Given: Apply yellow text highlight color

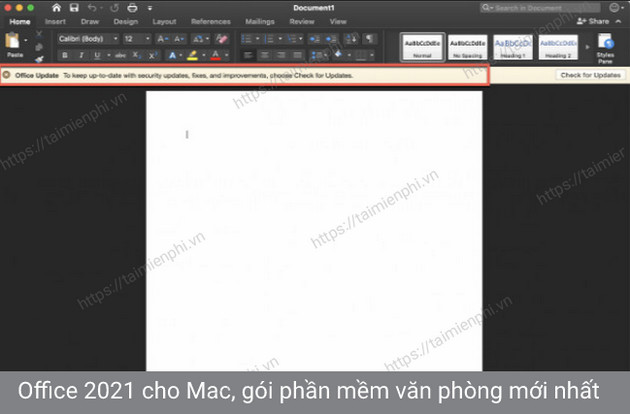Looking at the screenshot, I should click(192, 55).
